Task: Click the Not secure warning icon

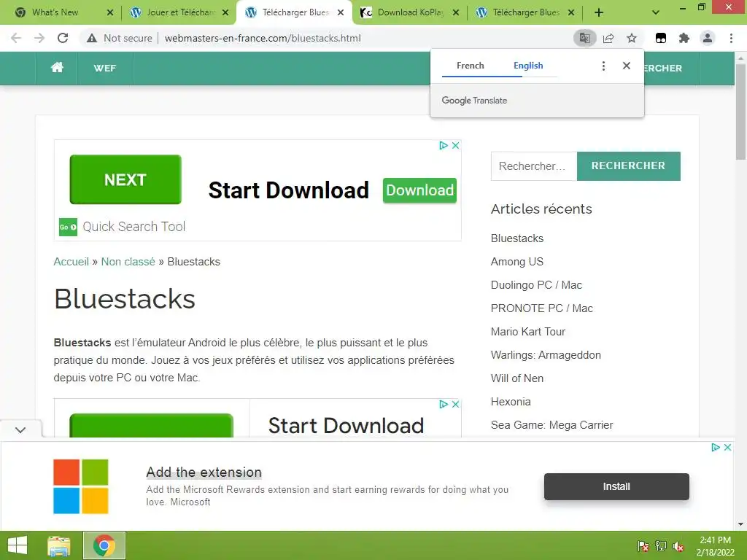Action: click(92, 38)
